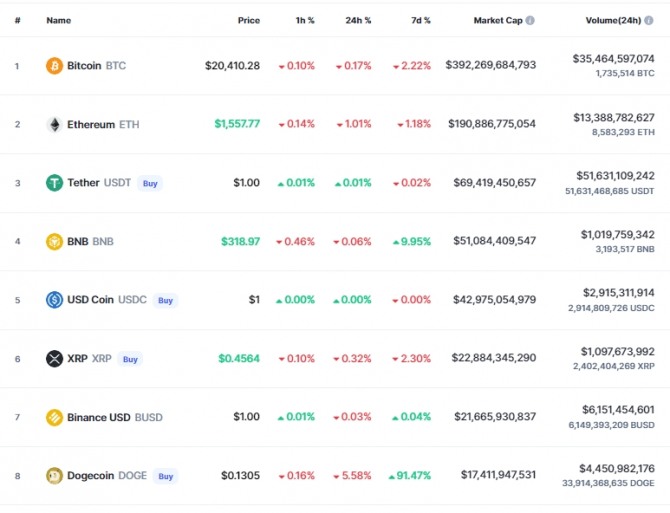Click the Volume(24h) info icon
The height and width of the screenshot is (513, 670).
point(661,20)
